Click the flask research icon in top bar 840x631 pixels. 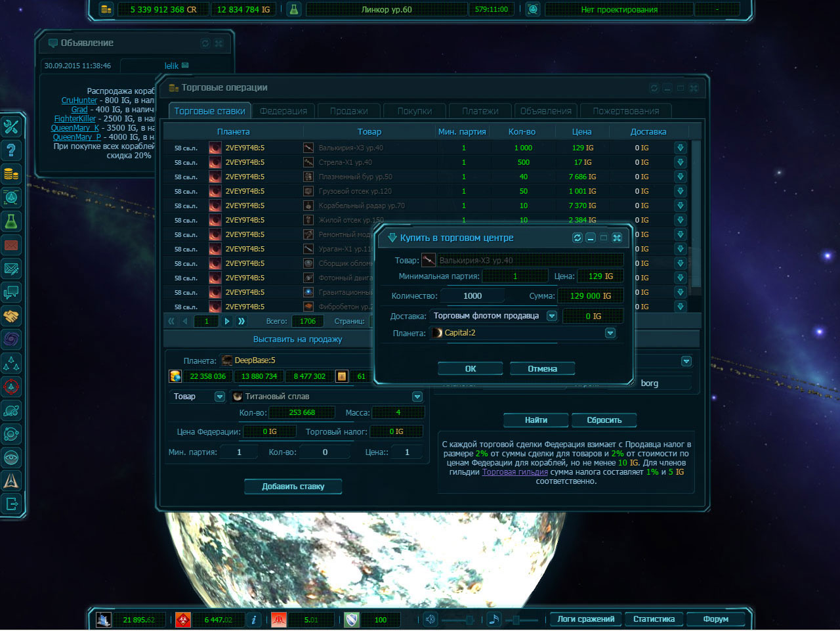pyautogui.click(x=294, y=10)
